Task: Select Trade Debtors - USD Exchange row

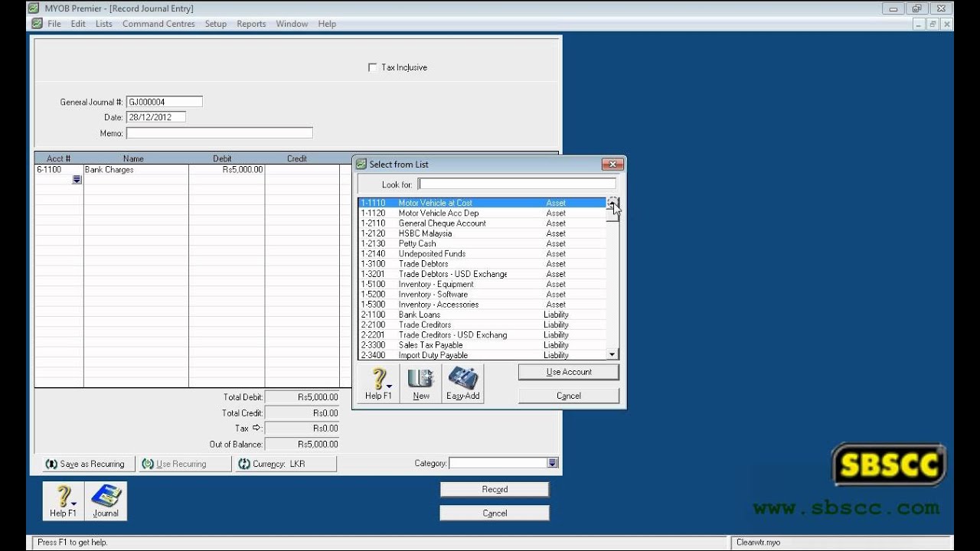Action: coord(482,274)
